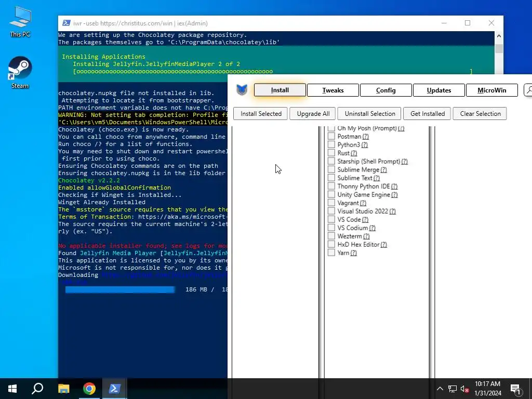
Task: Select the Vagrant checkbox
Action: pos(331,203)
